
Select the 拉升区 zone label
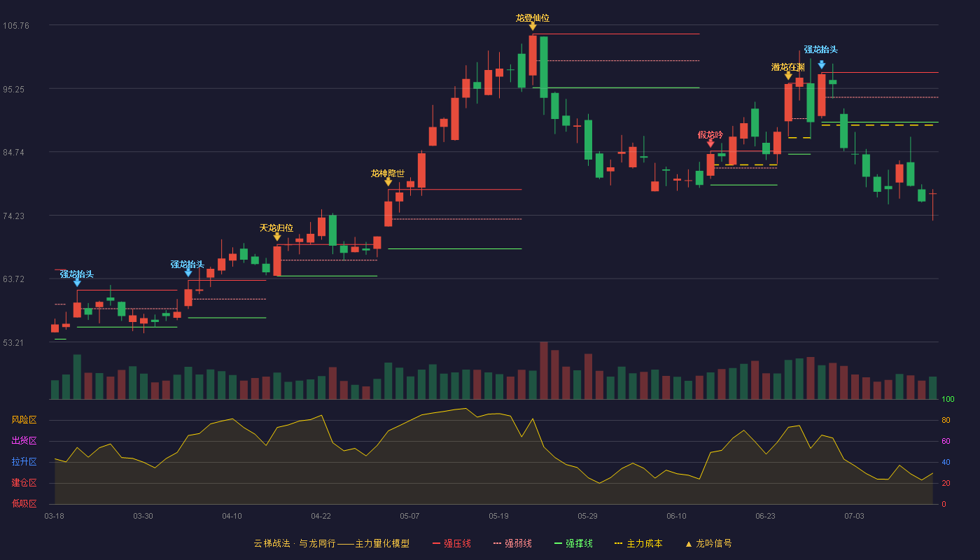[x=24, y=462]
